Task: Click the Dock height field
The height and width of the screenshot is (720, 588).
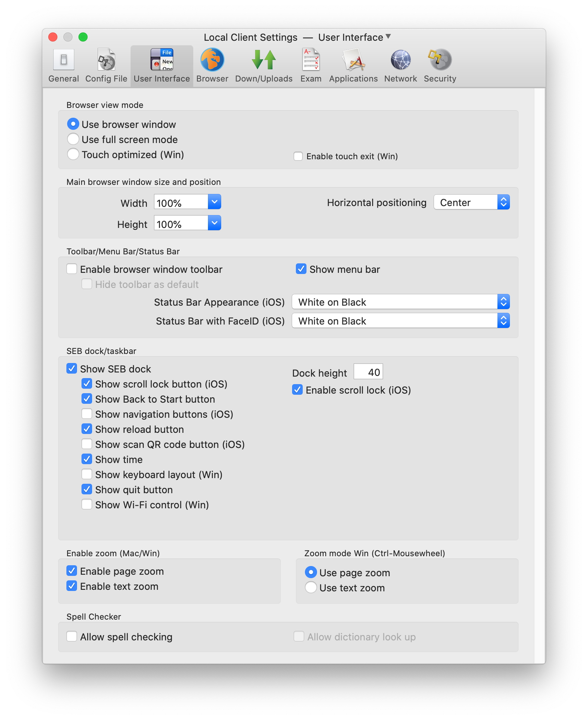Action: pos(368,372)
